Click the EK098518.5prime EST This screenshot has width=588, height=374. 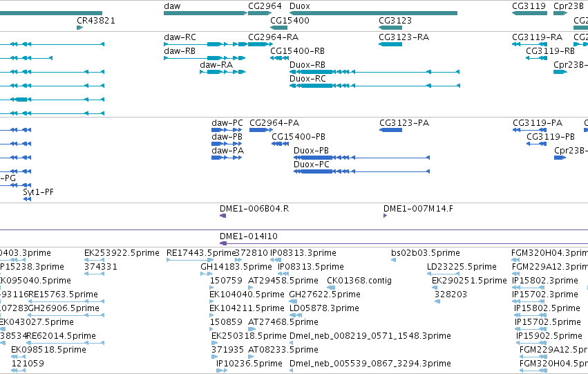tap(18, 357)
